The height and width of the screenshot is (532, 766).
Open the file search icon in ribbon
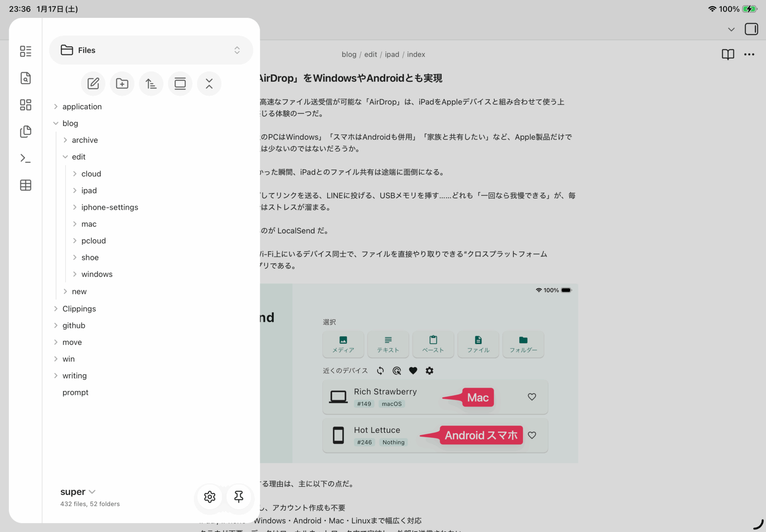click(x=26, y=78)
